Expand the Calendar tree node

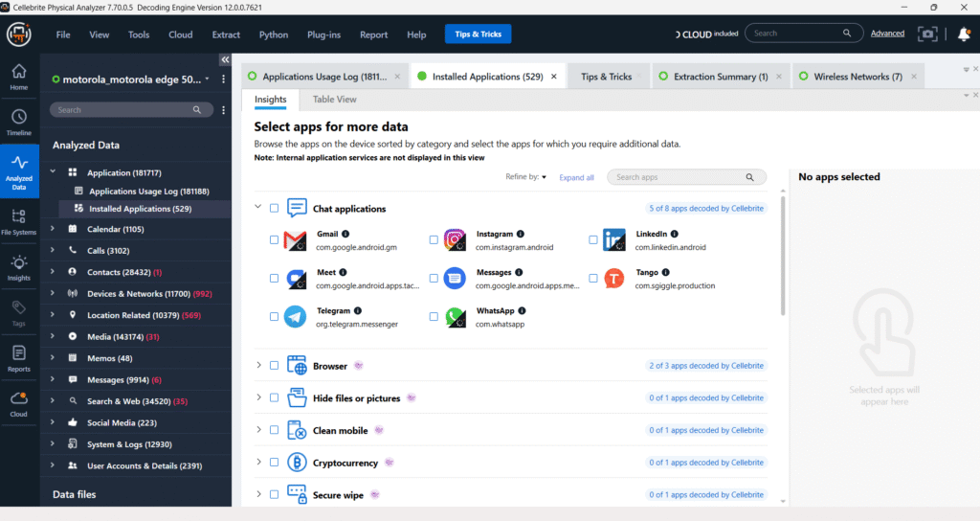(53, 229)
